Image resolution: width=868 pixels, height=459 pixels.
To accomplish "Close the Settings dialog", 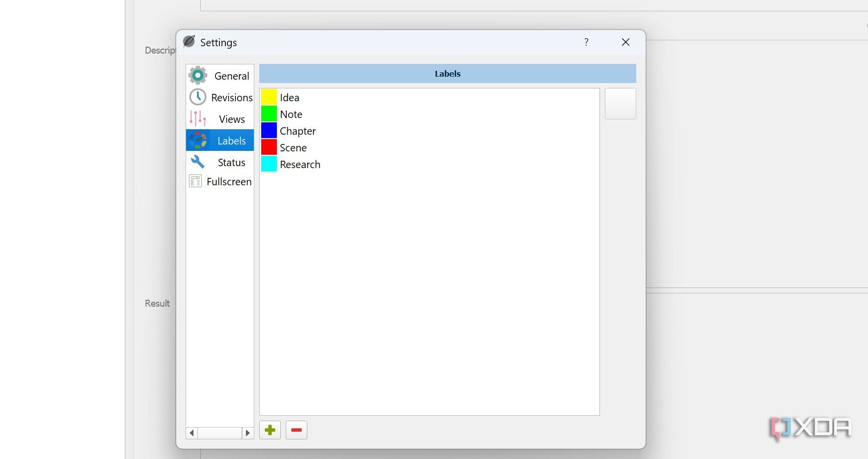I will (625, 42).
